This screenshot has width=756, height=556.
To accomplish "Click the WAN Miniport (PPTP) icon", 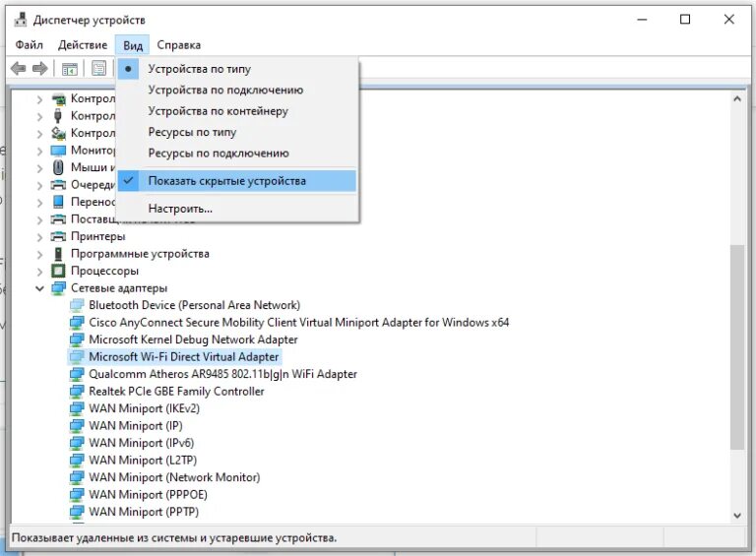I will point(77,512).
